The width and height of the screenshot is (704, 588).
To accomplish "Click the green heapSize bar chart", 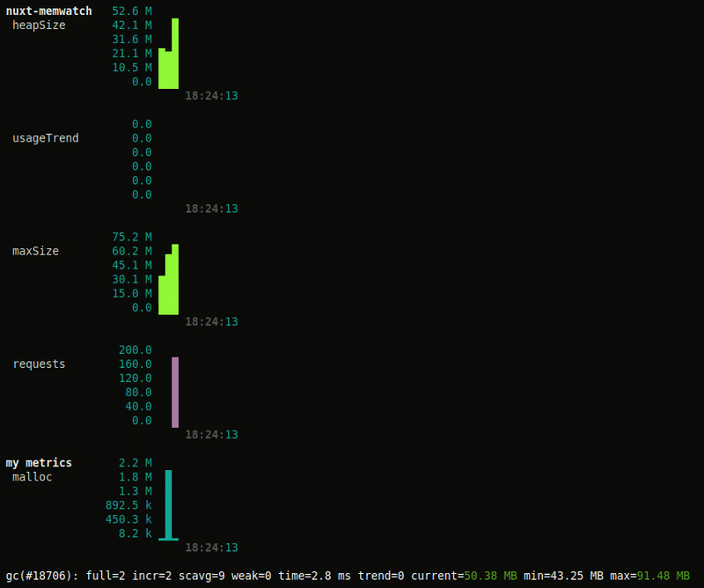I will point(168,54).
